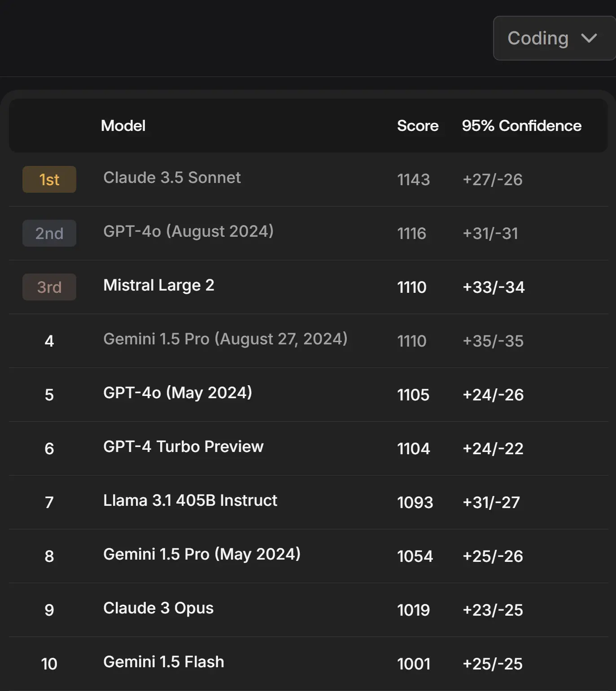Screen dimensions: 616x691
Task: Click the chevron arrow beside Coding
Action: pyautogui.click(x=589, y=38)
